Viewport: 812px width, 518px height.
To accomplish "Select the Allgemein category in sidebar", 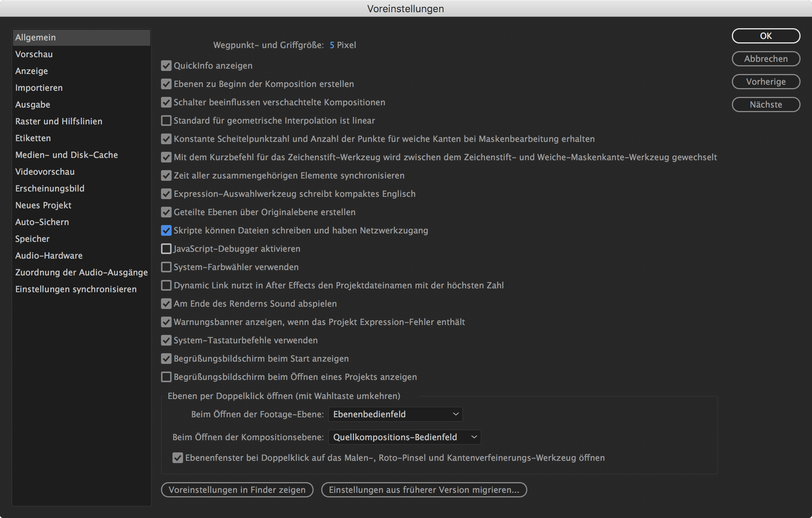I will 81,37.
